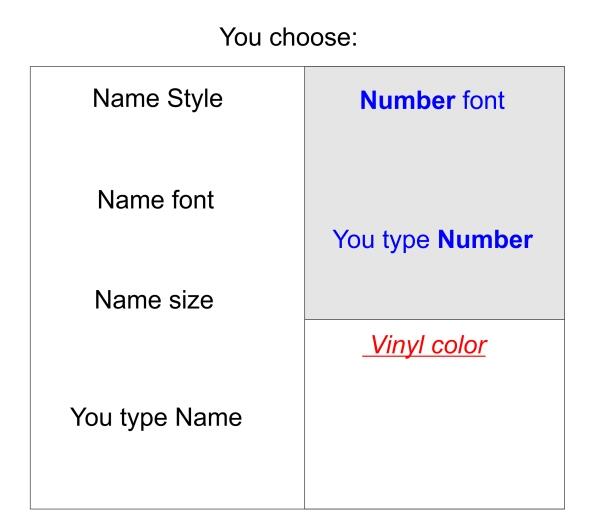Viewport: 600px width, 520px height.
Task: Click the italic red word color
Action: point(458,346)
